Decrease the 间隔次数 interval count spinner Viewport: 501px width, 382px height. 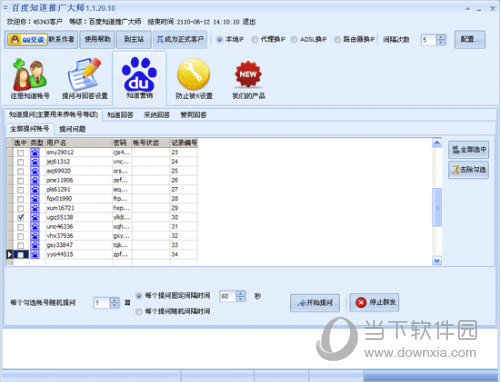(x=441, y=42)
